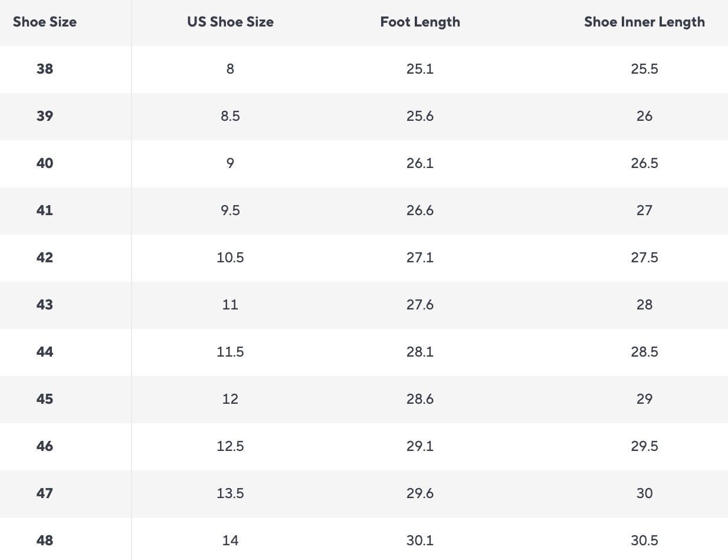Click US shoe size 10.5 value
This screenshot has height=560, width=728.
click(x=230, y=258)
